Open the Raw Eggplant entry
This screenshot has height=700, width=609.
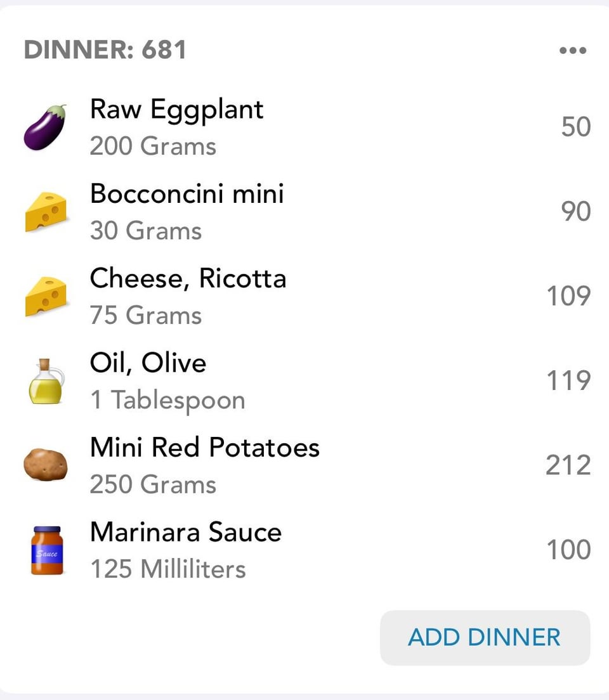(x=304, y=127)
